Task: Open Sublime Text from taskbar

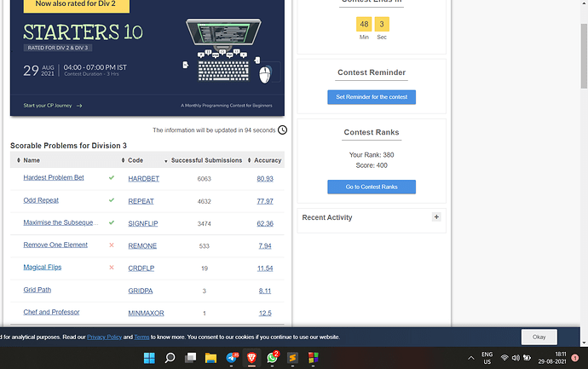Action: point(292,358)
